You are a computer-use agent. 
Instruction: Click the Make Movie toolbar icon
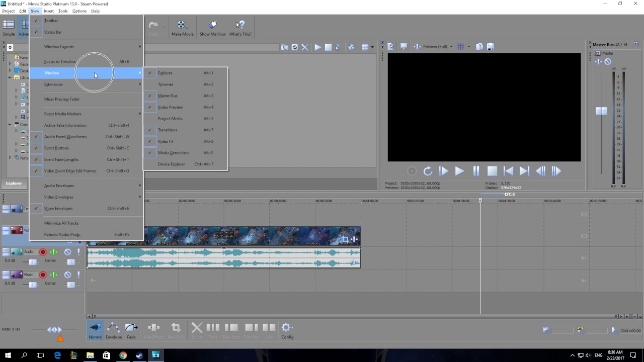tap(182, 28)
